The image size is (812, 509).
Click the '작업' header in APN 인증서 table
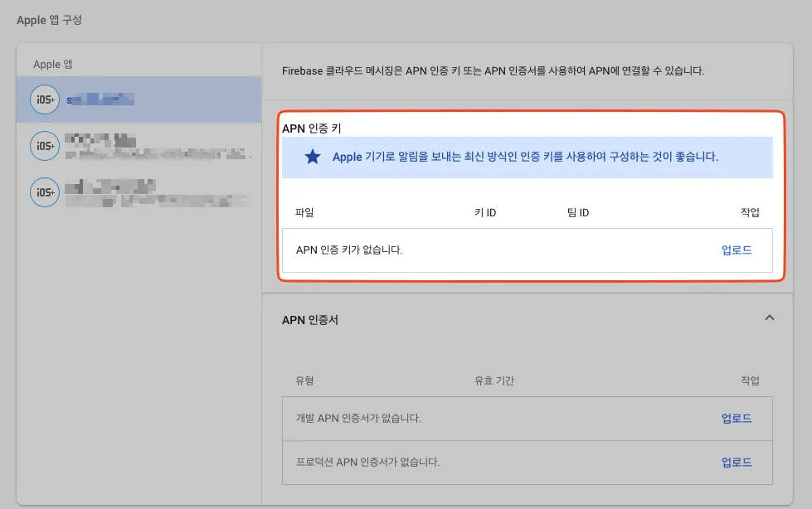click(x=750, y=381)
